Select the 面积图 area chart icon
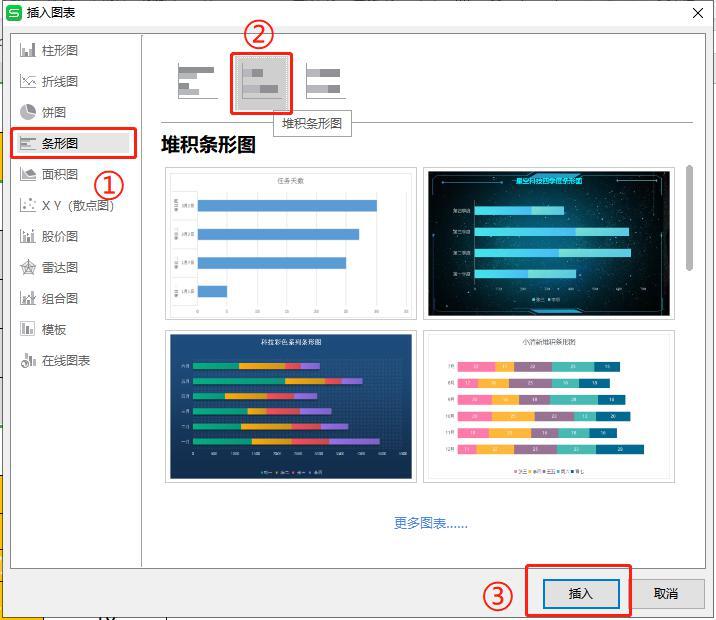Viewport: 716px width, 620px height. pyautogui.click(x=28, y=174)
